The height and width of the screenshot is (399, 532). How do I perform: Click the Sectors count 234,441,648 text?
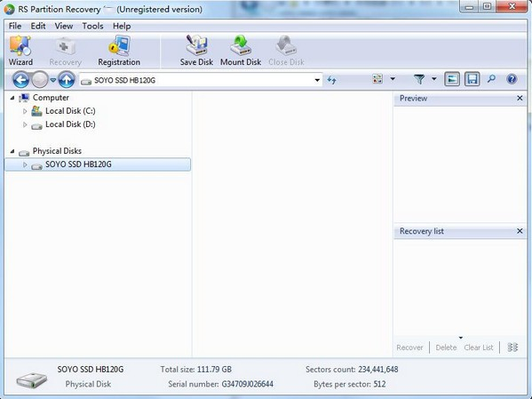(352, 369)
